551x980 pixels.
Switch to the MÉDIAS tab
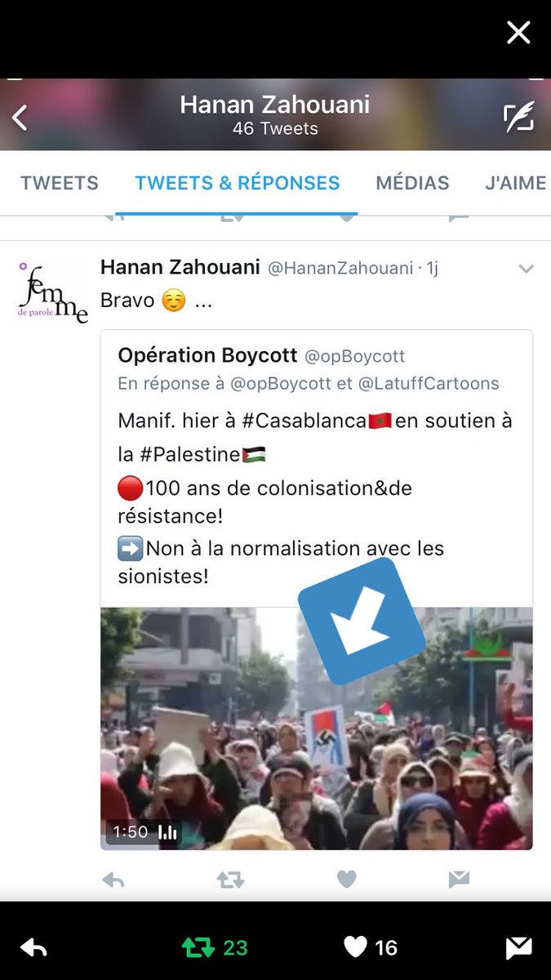pyautogui.click(x=412, y=183)
